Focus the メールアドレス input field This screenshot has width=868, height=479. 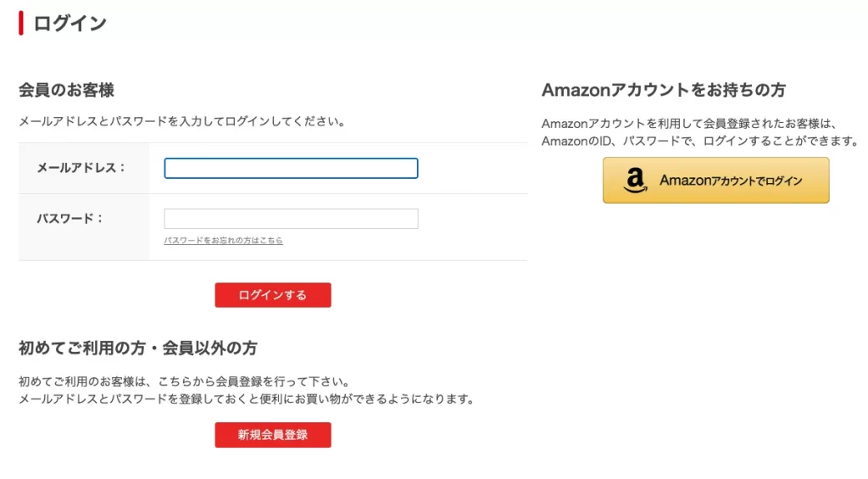tap(292, 169)
